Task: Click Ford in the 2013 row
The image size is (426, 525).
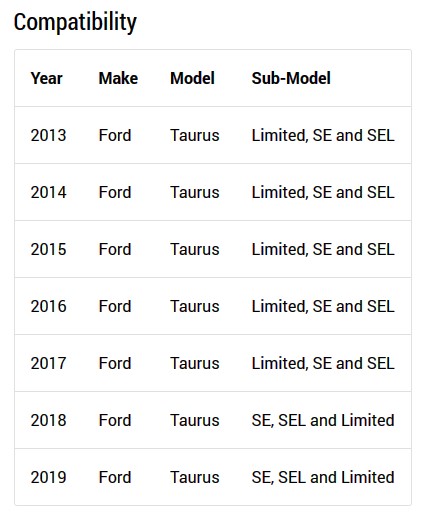Action: 115,135
